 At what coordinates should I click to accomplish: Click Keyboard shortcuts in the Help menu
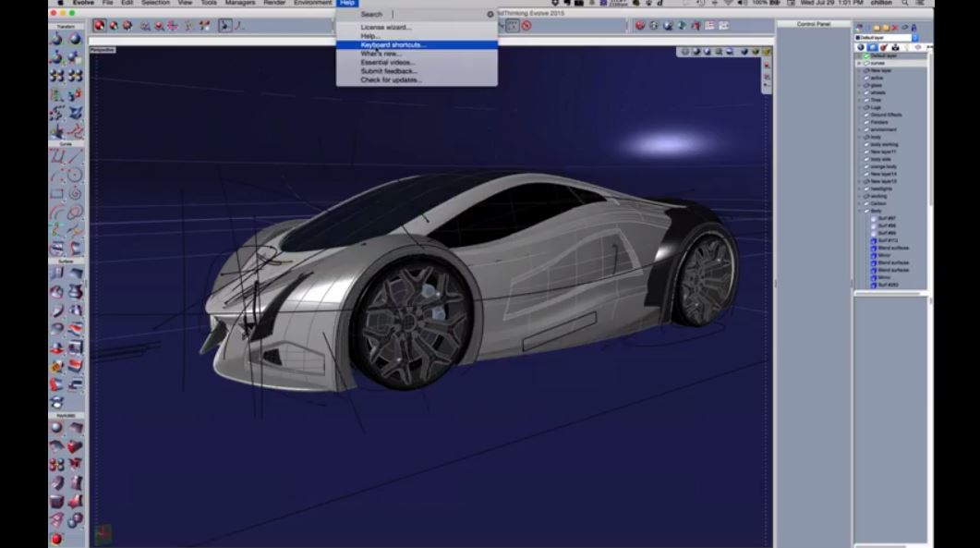click(393, 44)
